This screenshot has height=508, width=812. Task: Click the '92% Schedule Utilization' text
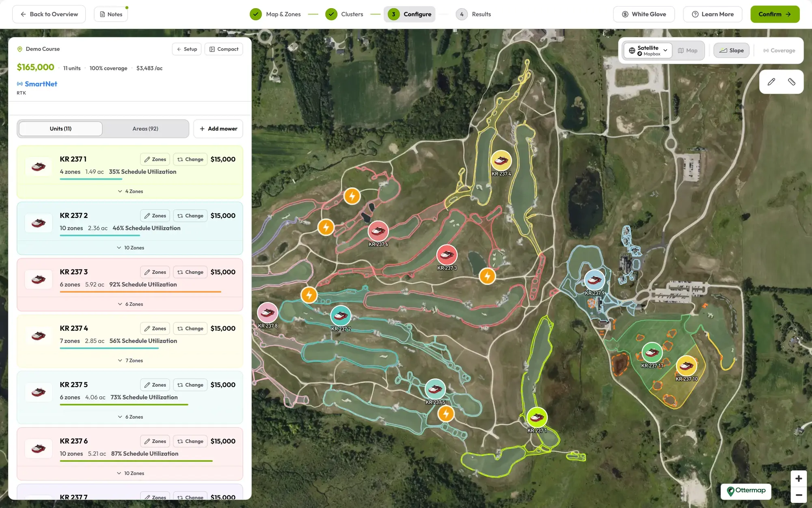click(143, 284)
